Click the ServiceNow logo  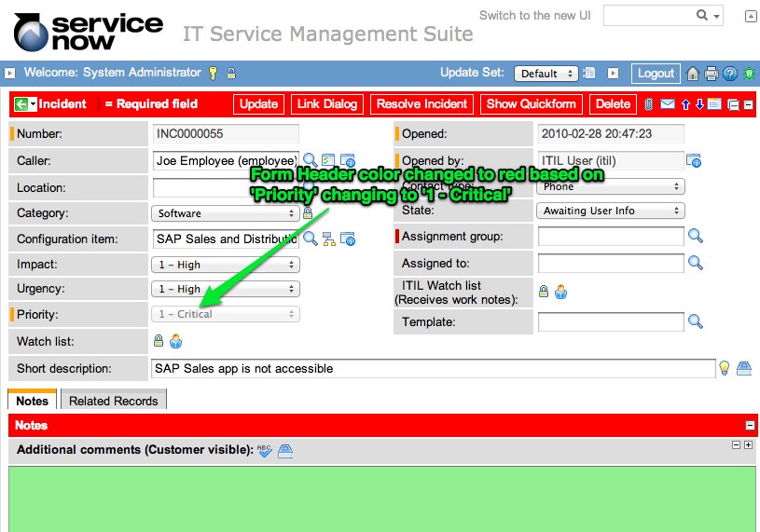(89, 32)
